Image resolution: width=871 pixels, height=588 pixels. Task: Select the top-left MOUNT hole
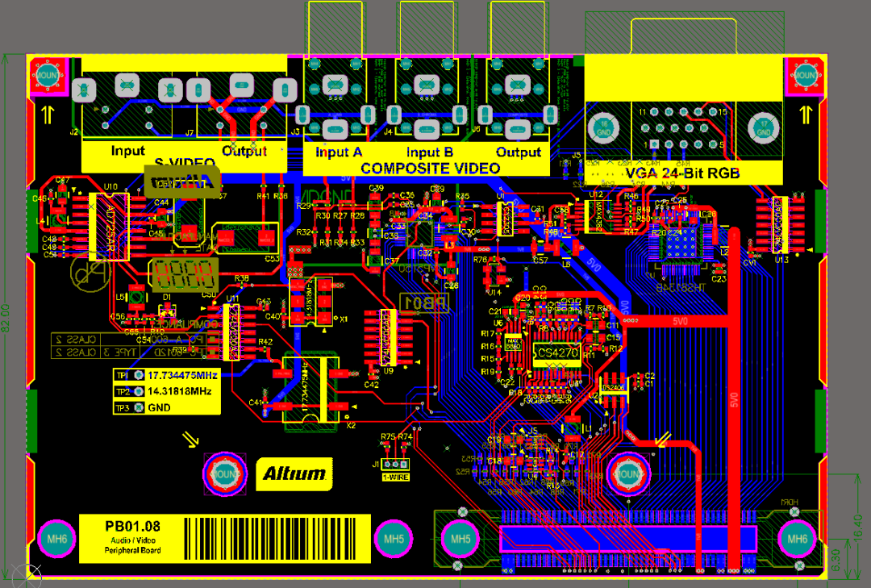point(47,75)
